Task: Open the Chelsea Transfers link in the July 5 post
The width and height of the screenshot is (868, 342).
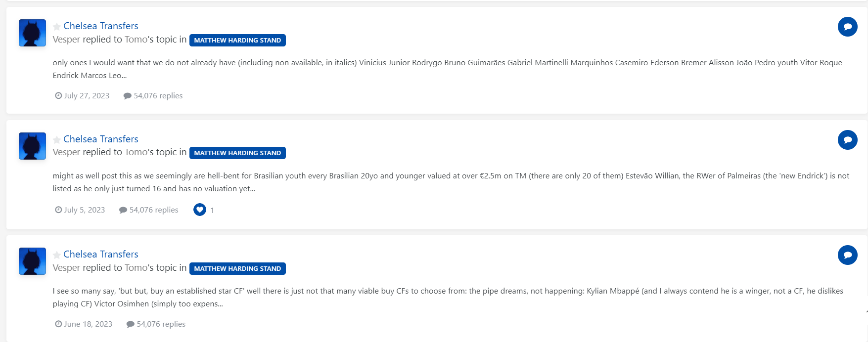Action: click(x=101, y=139)
